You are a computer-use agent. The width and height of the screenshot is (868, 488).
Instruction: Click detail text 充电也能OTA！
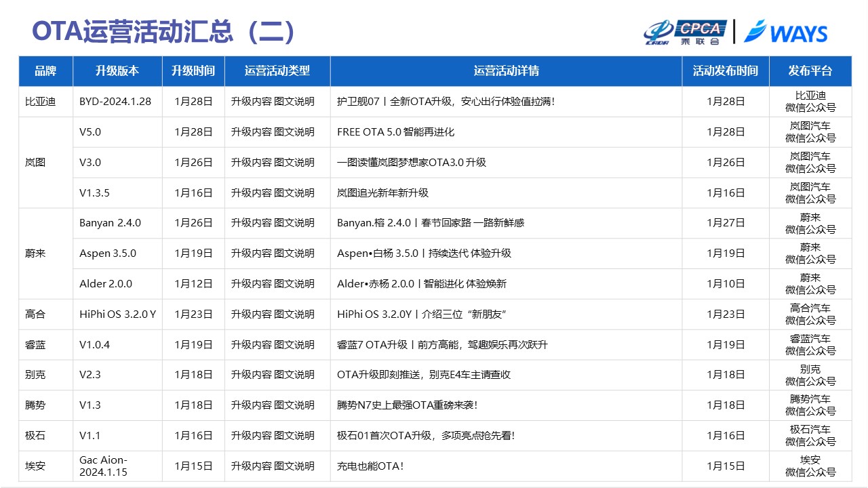click(370, 466)
